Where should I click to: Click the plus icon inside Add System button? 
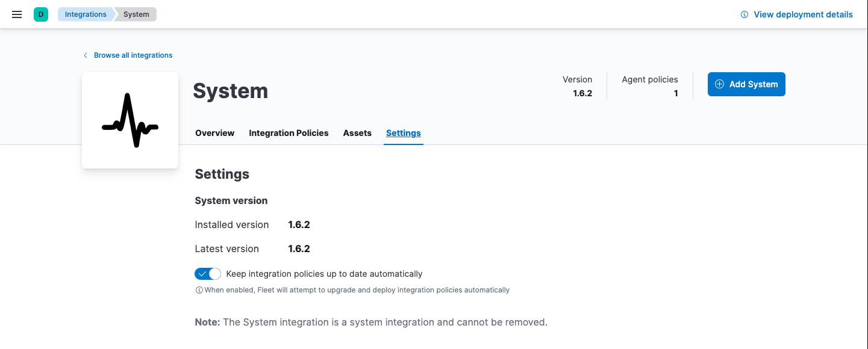point(719,84)
